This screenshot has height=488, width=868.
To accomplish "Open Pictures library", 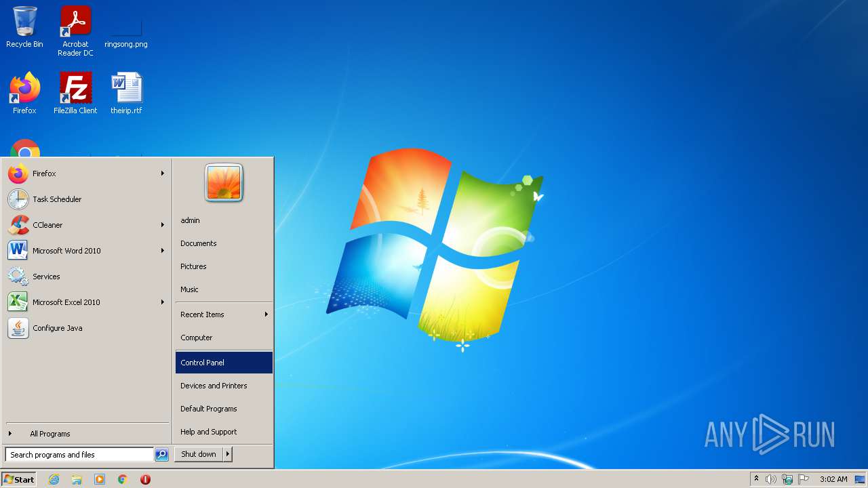I will (224, 266).
